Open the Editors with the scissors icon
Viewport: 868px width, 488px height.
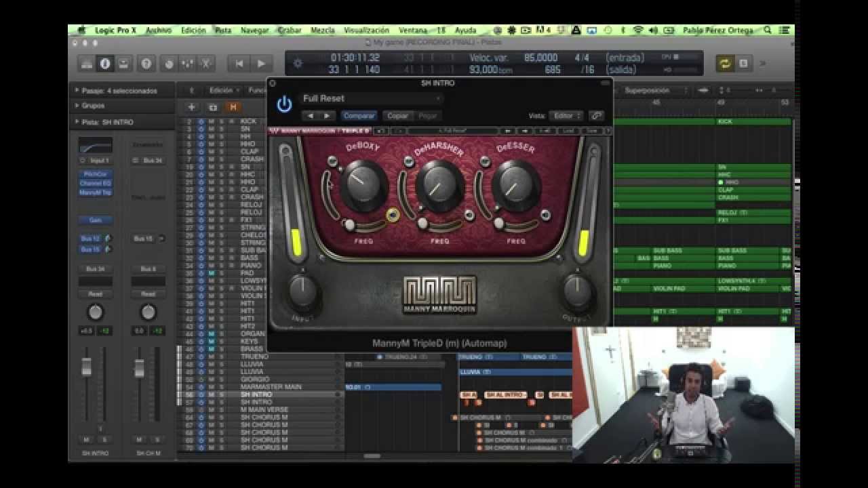[205, 64]
